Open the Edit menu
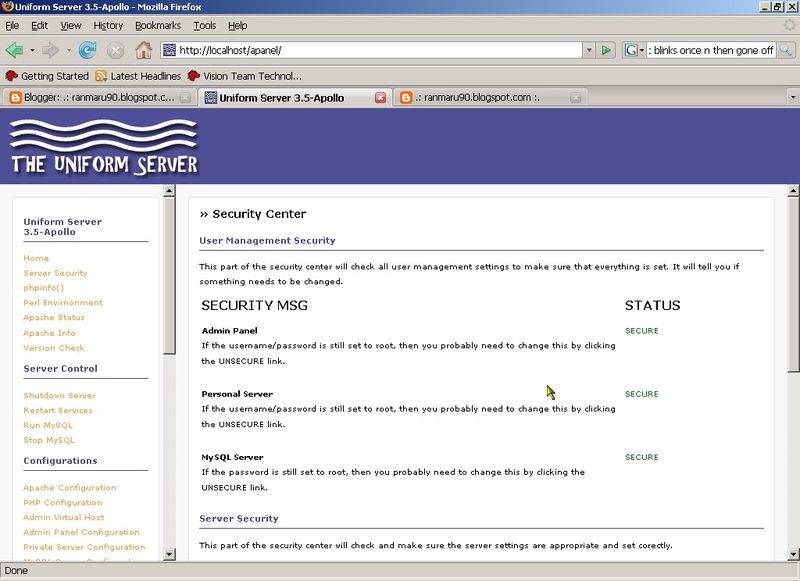 [39, 26]
